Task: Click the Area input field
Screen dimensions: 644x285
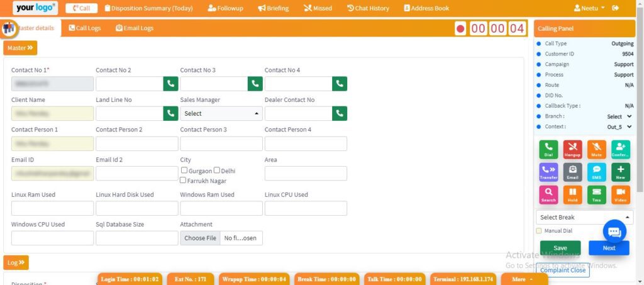Action: [306, 173]
